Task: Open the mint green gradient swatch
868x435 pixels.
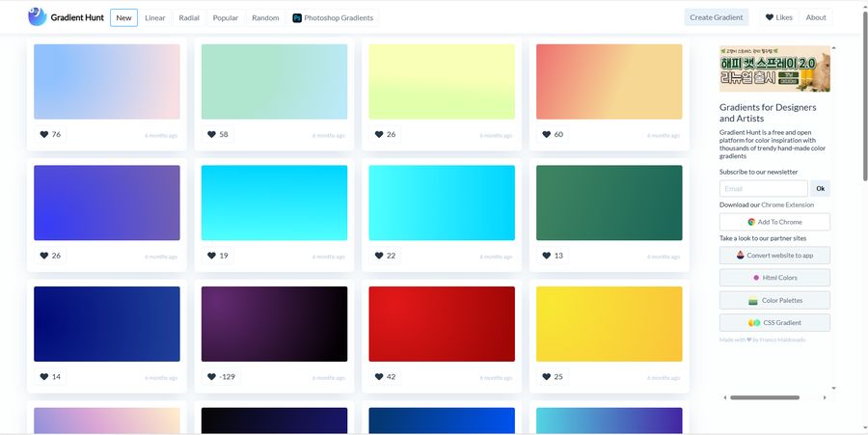Action: (x=275, y=82)
